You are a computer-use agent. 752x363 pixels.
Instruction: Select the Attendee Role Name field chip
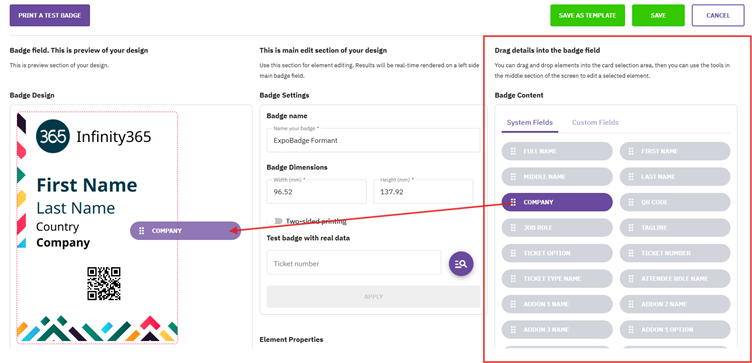pos(675,278)
